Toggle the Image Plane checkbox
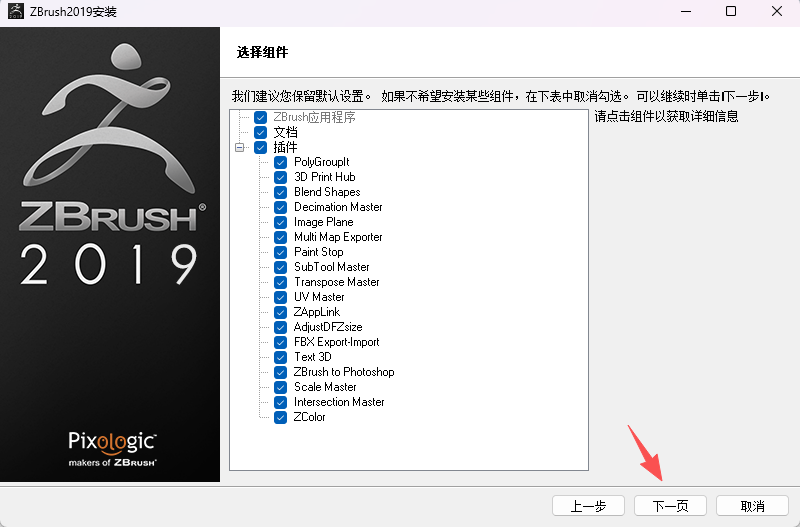This screenshot has height=527, width=800. tap(281, 222)
